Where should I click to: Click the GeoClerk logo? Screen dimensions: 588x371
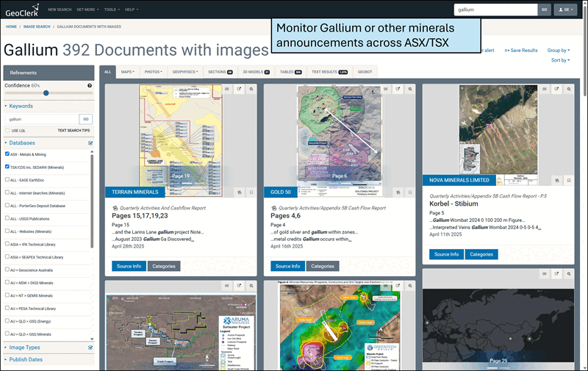pyautogui.click(x=18, y=10)
